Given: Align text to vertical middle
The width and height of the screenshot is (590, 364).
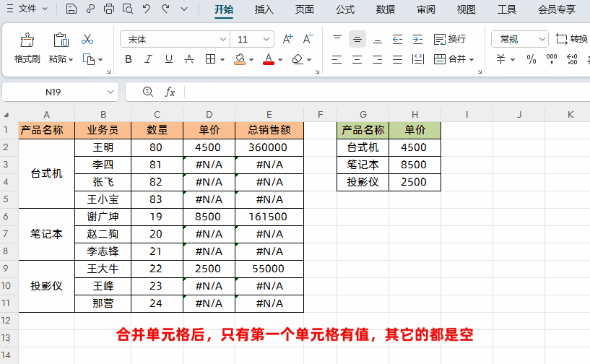Looking at the screenshot, I should coord(357,39).
